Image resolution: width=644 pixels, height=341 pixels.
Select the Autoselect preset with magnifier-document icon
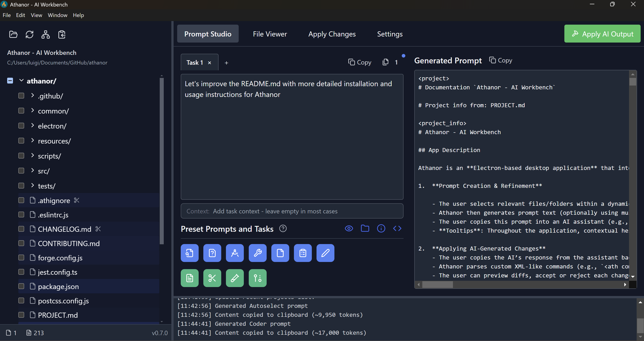coord(189,253)
